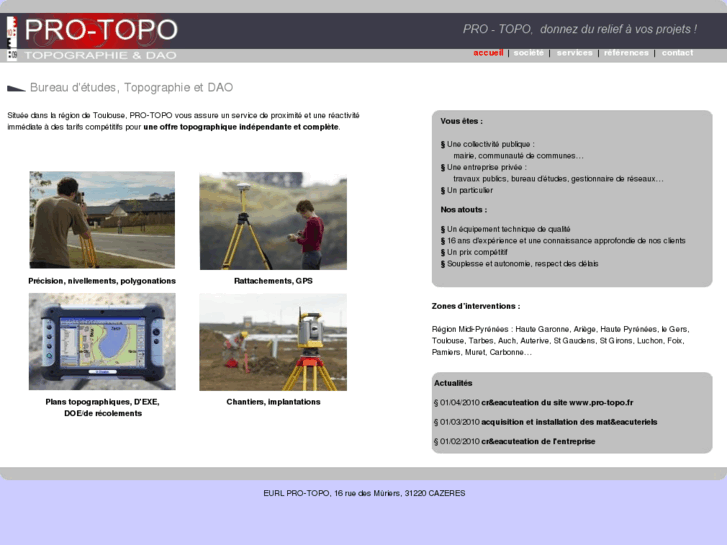The width and height of the screenshot is (727, 545).
Task: Open the contact page
Action: (x=677, y=53)
